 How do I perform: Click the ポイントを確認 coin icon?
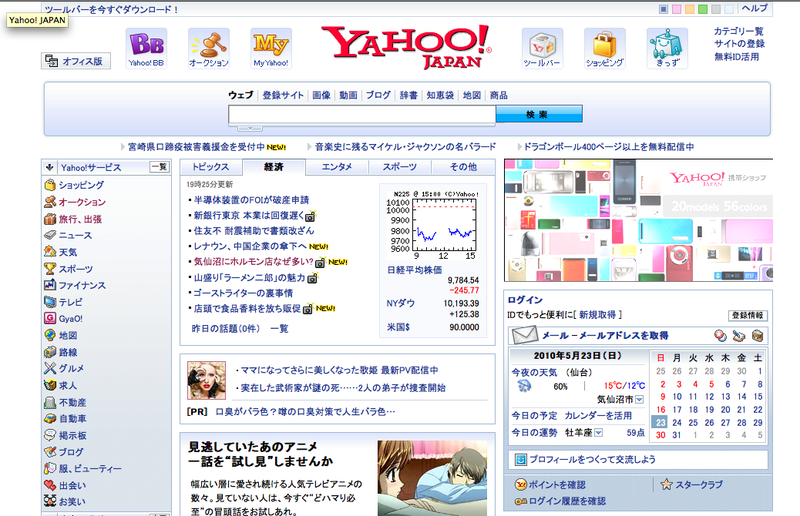click(x=520, y=484)
